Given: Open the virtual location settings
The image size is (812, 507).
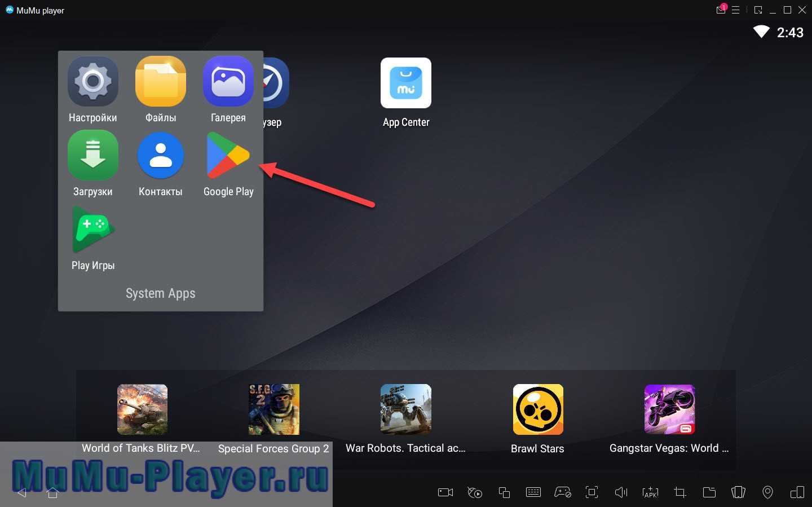Looking at the screenshot, I should 767,492.
